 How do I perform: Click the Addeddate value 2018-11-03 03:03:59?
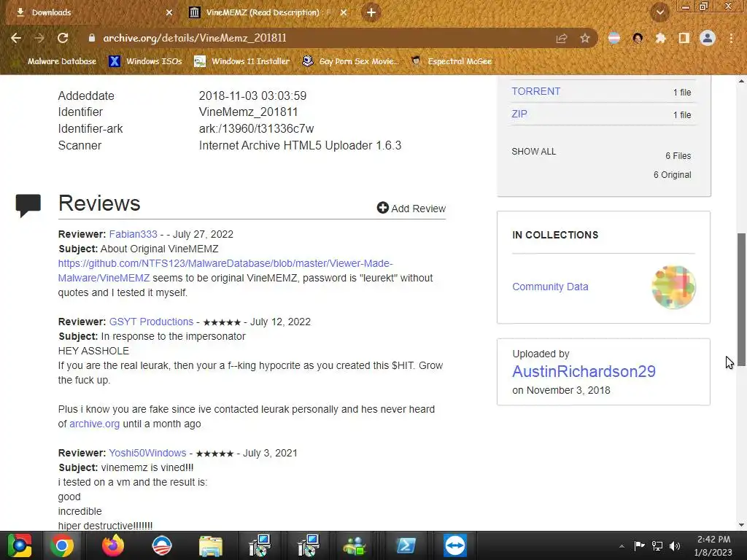coord(252,96)
